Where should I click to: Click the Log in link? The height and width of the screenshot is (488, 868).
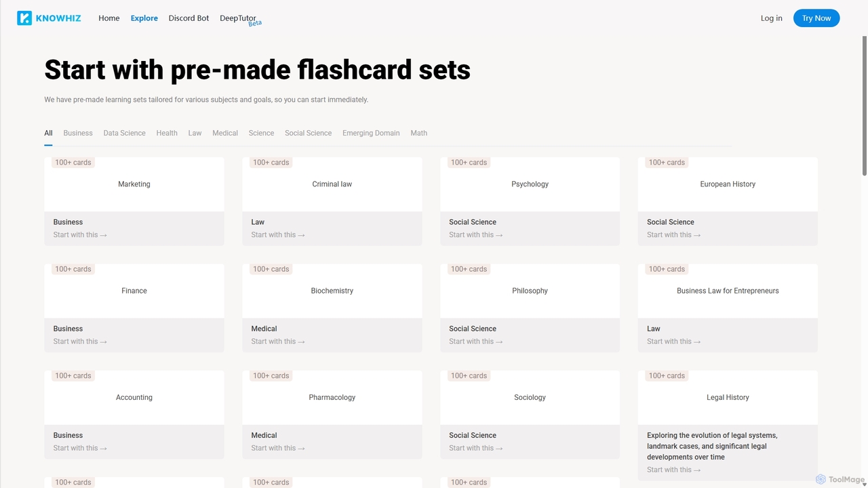(x=772, y=18)
